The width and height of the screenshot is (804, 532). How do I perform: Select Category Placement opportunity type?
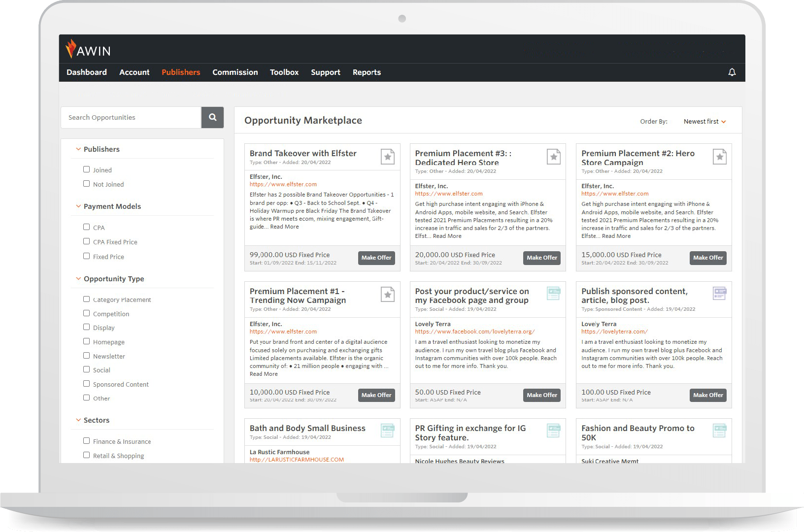point(87,299)
